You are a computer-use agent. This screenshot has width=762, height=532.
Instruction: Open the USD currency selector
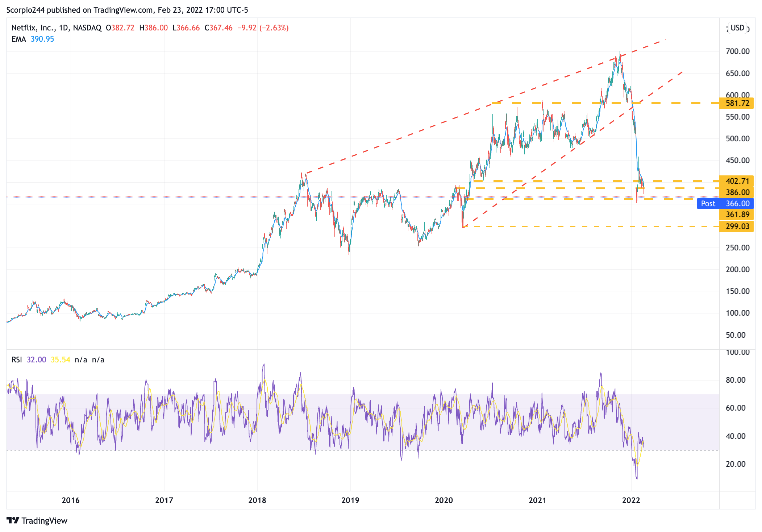pyautogui.click(x=737, y=28)
